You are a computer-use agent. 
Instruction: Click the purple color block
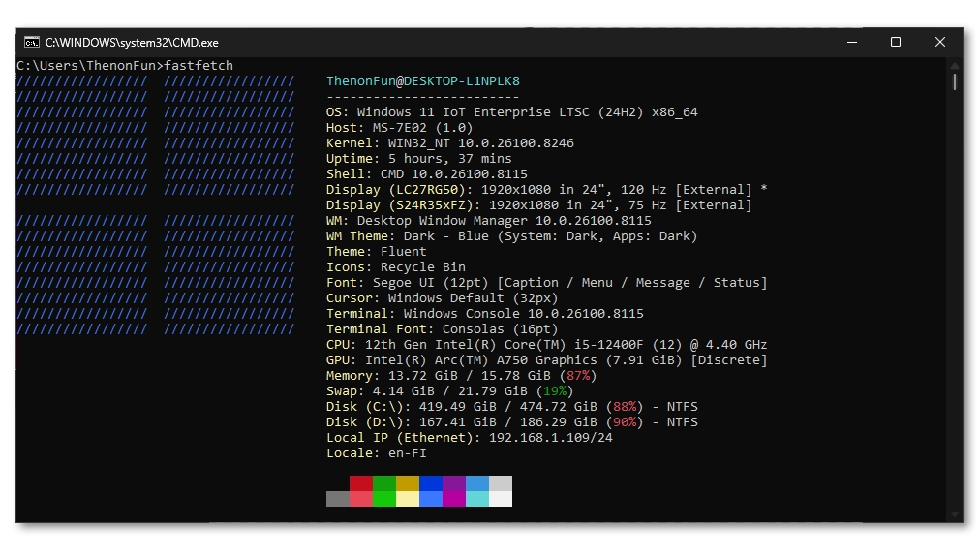pos(454,483)
